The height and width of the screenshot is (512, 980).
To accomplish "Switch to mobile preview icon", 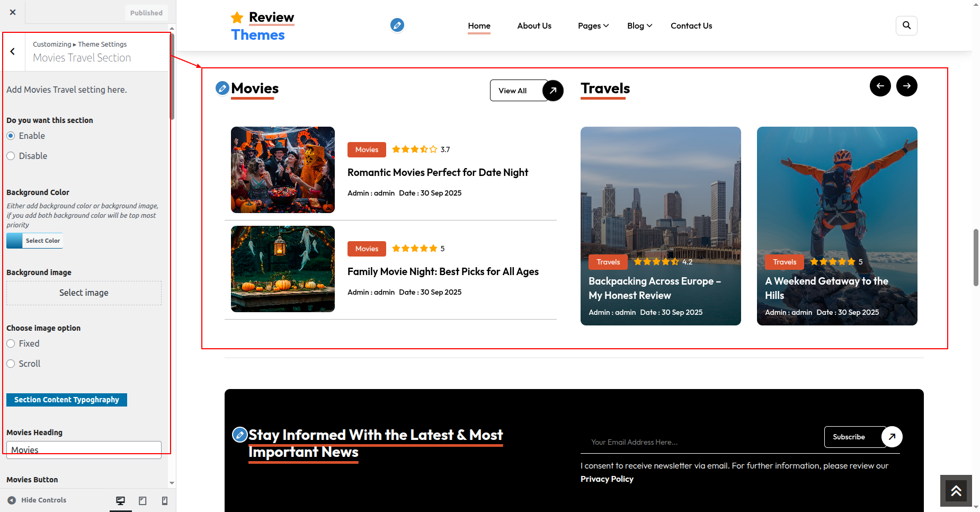I will [165, 500].
